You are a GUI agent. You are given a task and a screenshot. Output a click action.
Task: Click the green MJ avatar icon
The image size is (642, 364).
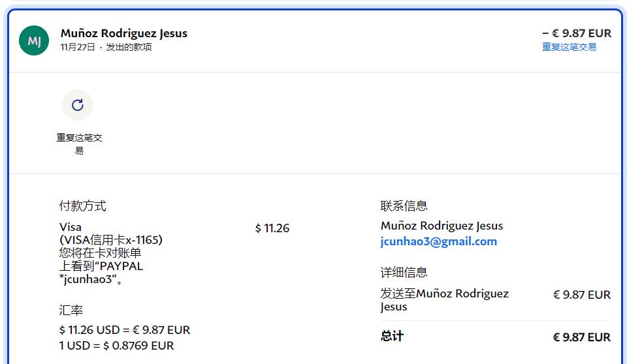[x=34, y=40]
